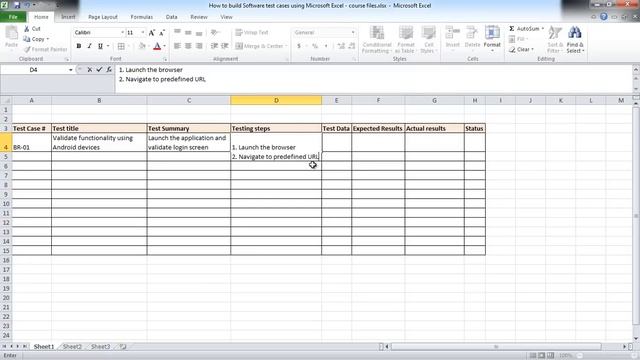Image resolution: width=640 pixels, height=360 pixels.
Task: Toggle Align Text Right
Action: 199,46
